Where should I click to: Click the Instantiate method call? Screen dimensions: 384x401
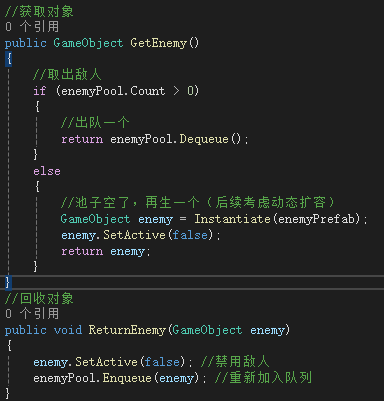point(232,219)
